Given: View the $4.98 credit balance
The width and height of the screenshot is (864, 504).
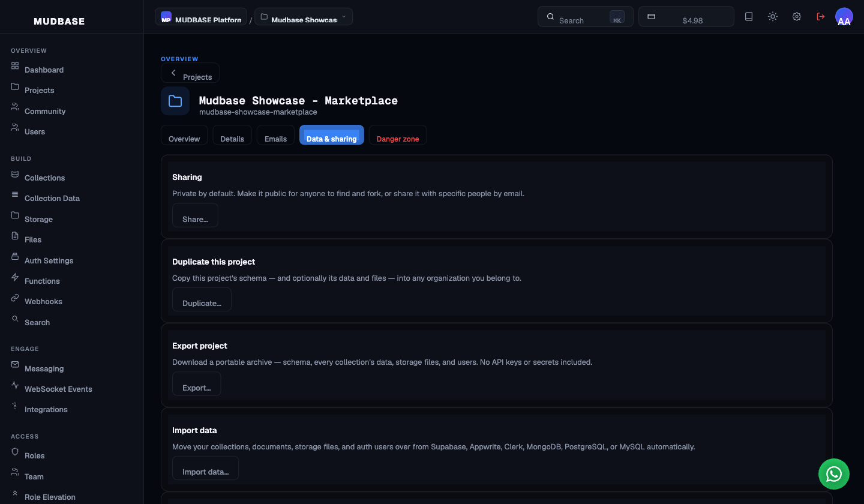Looking at the screenshot, I should point(686,17).
